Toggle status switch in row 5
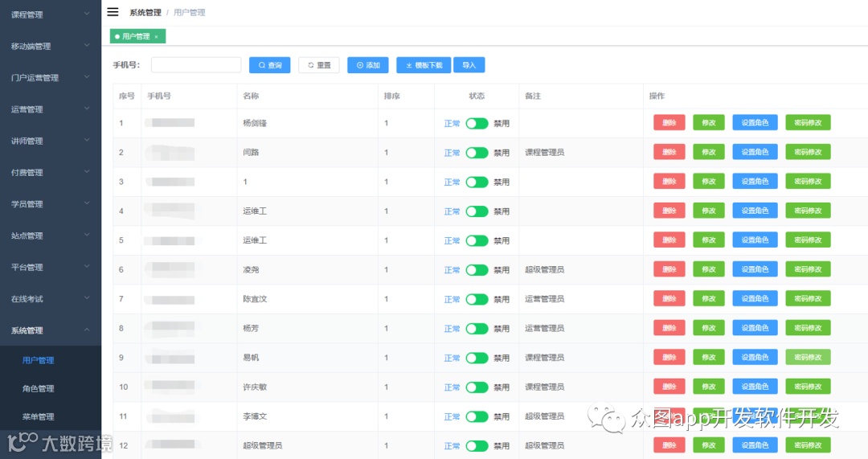The height and width of the screenshot is (459, 868). pos(477,241)
